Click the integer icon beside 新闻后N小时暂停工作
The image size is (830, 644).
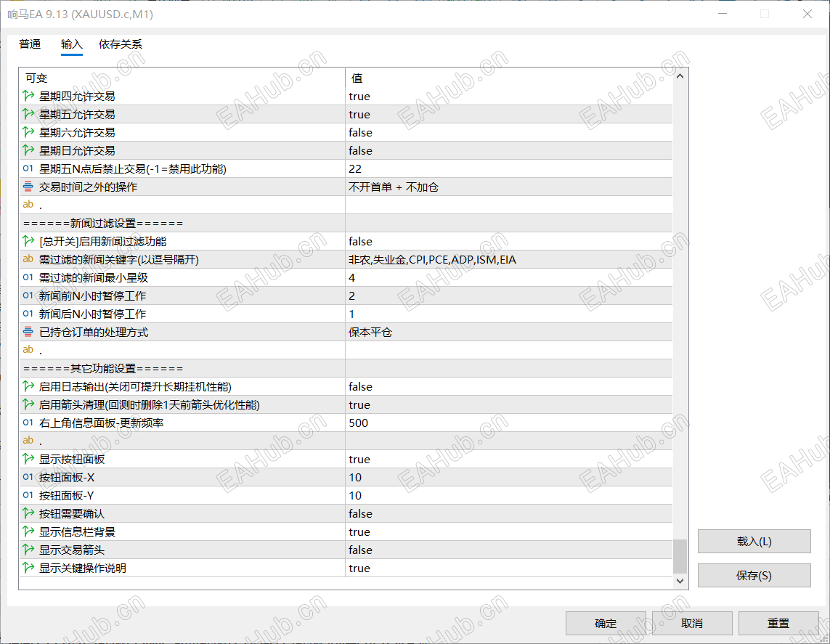tap(28, 313)
